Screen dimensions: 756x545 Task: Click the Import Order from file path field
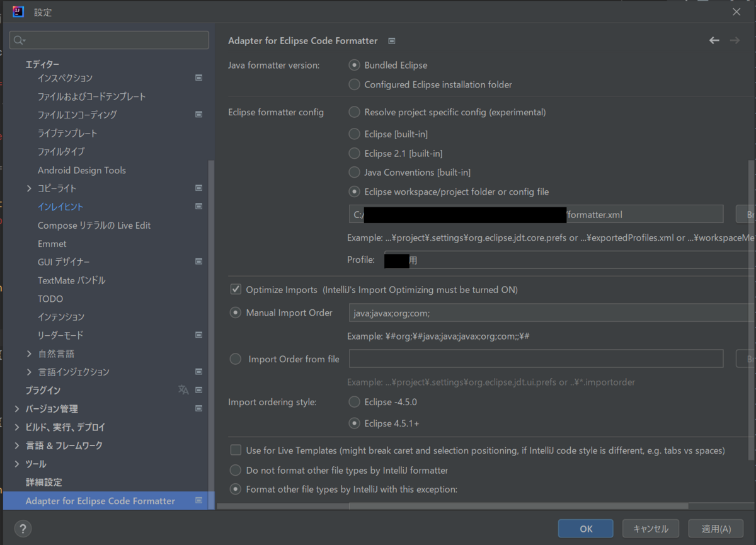coord(536,359)
